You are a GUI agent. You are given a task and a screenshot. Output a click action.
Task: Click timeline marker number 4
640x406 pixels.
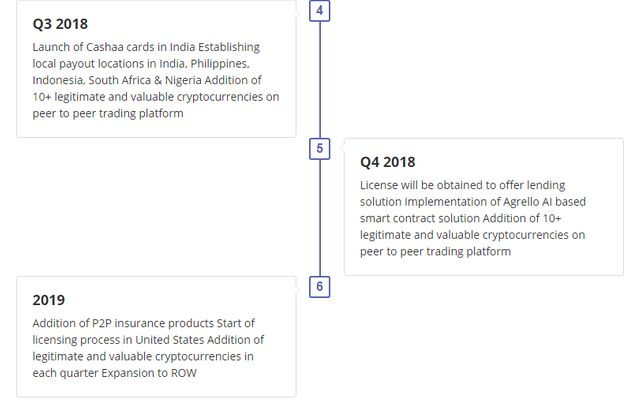coord(320,11)
